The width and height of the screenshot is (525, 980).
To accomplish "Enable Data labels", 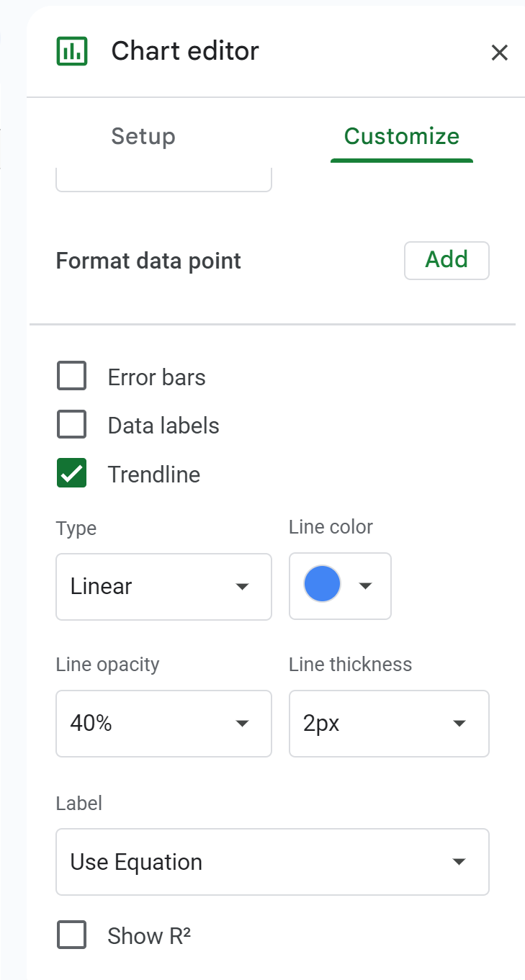I will pyautogui.click(x=71, y=424).
